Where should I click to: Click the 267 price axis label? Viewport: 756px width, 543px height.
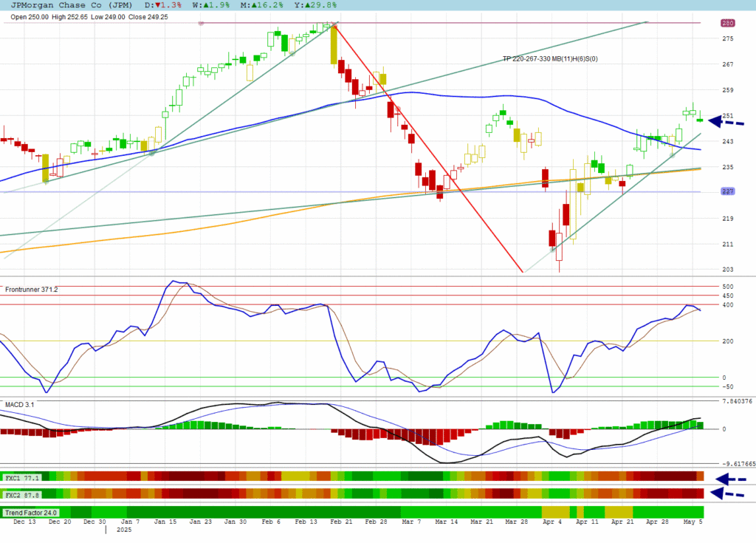pyautogui.click(x=727, y=64)
